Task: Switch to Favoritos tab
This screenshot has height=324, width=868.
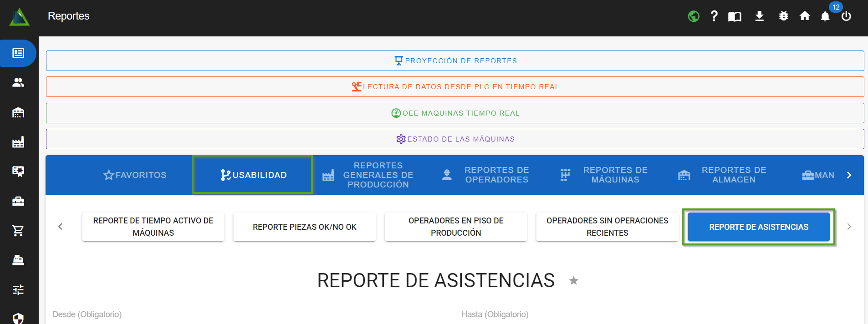Action: coord(135,175)
